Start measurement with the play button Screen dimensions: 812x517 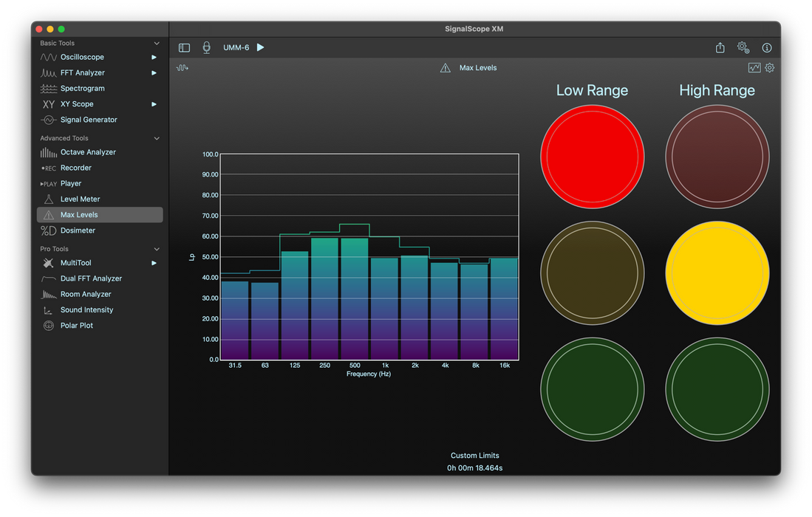click(x=260, y=47)
